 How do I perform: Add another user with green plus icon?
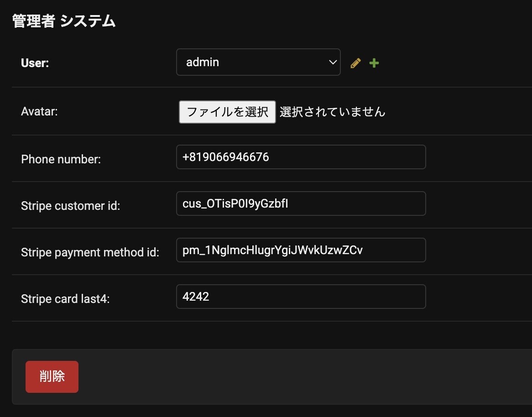coord(374,63)
